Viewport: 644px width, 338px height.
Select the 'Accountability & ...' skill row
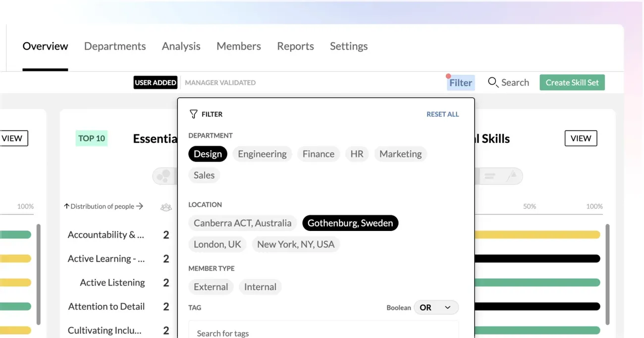click(106, 235)
